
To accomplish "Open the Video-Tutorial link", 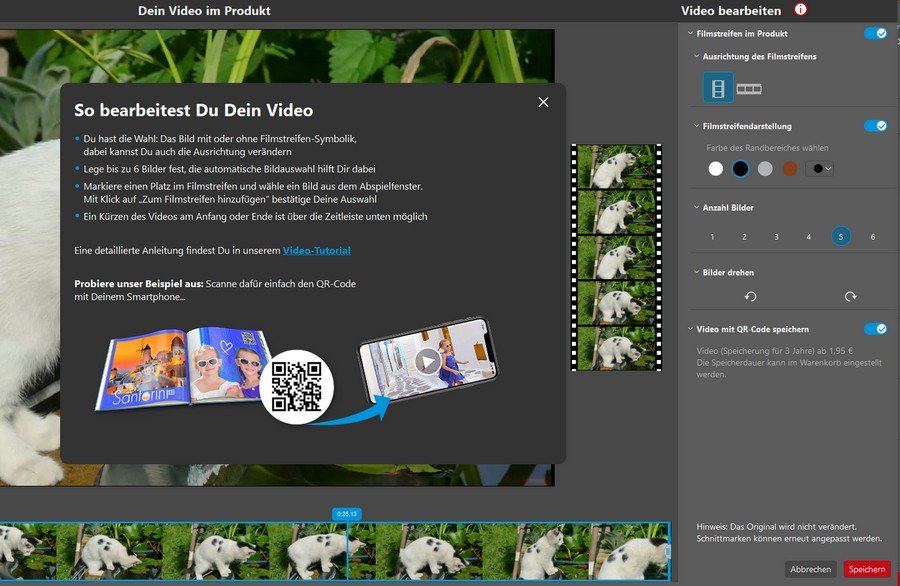I will tap(316, 250).
